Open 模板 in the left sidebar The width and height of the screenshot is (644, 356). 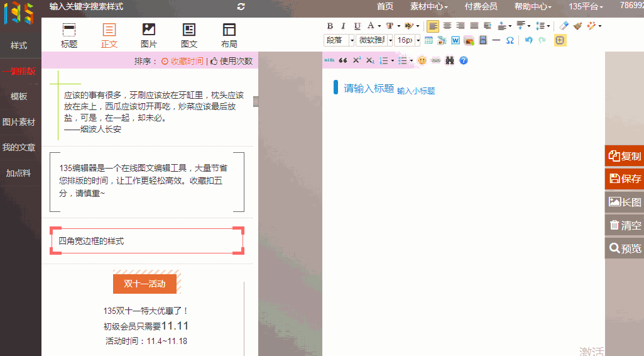click(19, 96)
